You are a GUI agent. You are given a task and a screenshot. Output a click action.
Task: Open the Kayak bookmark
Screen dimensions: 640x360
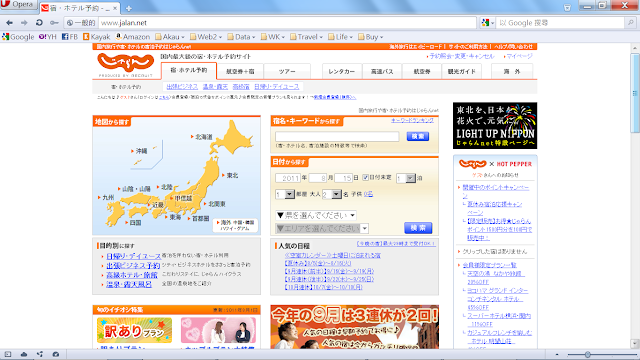[96, 37]
